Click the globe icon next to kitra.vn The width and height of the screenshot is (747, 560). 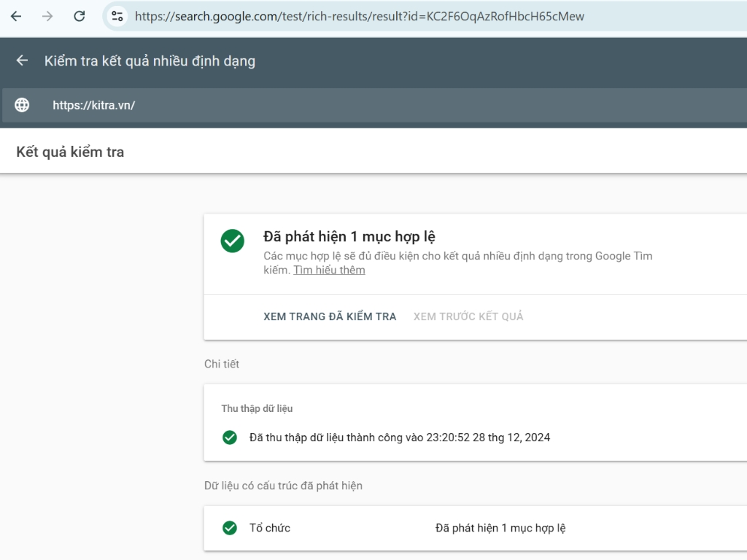click(x=22, y=105)
